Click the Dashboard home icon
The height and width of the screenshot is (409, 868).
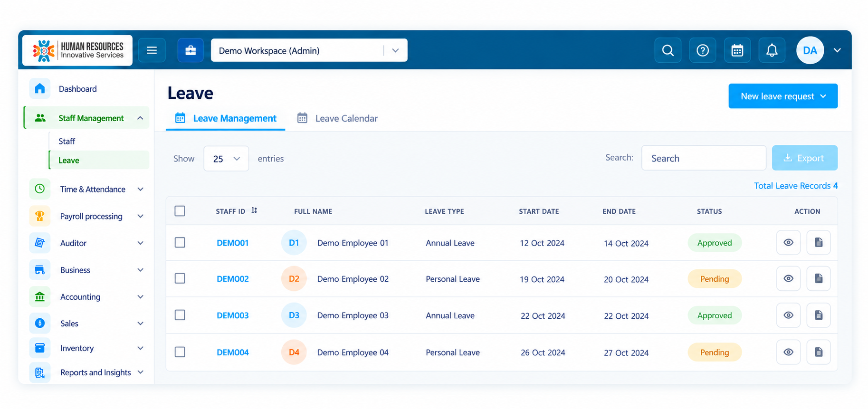click(40, 89)
